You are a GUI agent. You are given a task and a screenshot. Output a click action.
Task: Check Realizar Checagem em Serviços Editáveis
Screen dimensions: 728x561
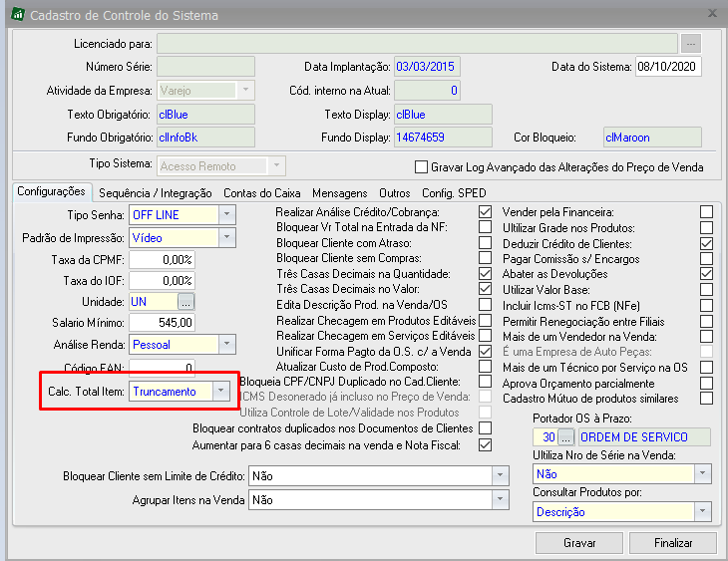(486, 335)
